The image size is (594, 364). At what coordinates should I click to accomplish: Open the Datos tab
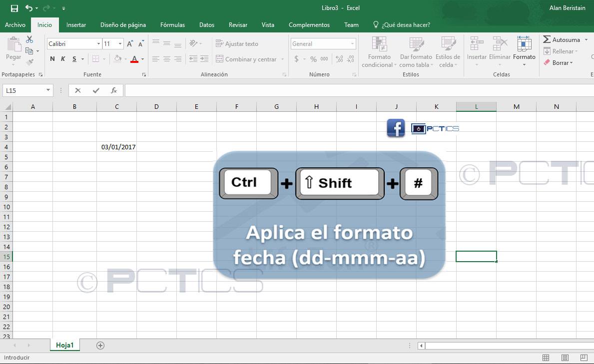(207, 25)
